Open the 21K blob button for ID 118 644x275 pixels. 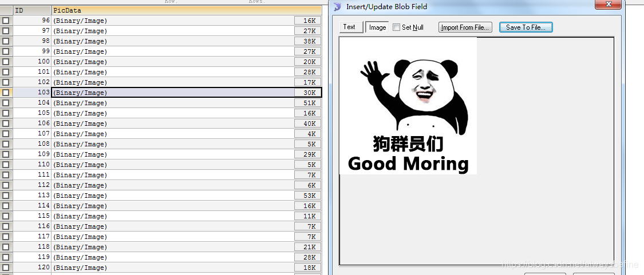(x=307, y=247)
